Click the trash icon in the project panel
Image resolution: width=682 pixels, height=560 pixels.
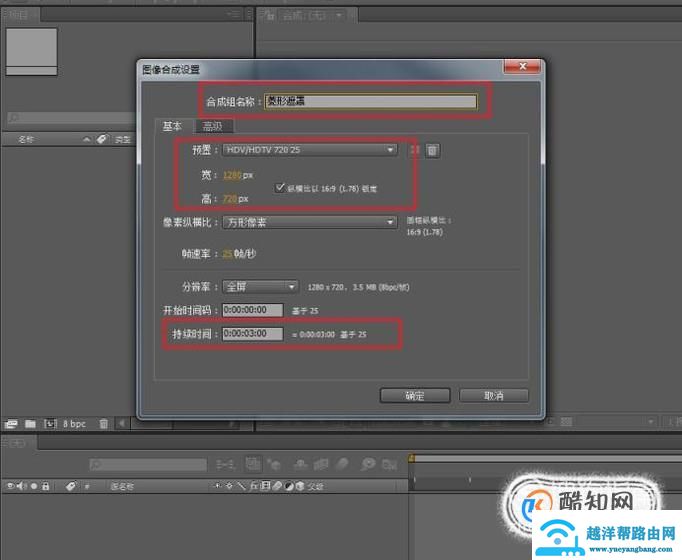[104, 423]
